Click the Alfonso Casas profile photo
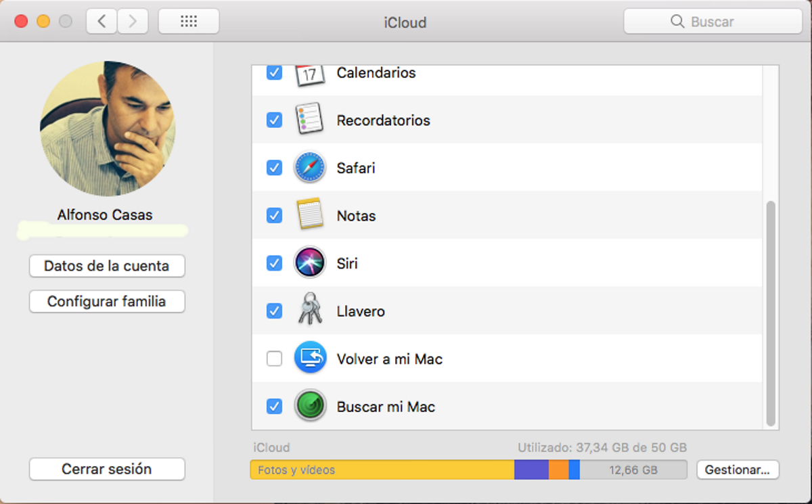This screenshot has height=504, width=812. click(108, 129)
